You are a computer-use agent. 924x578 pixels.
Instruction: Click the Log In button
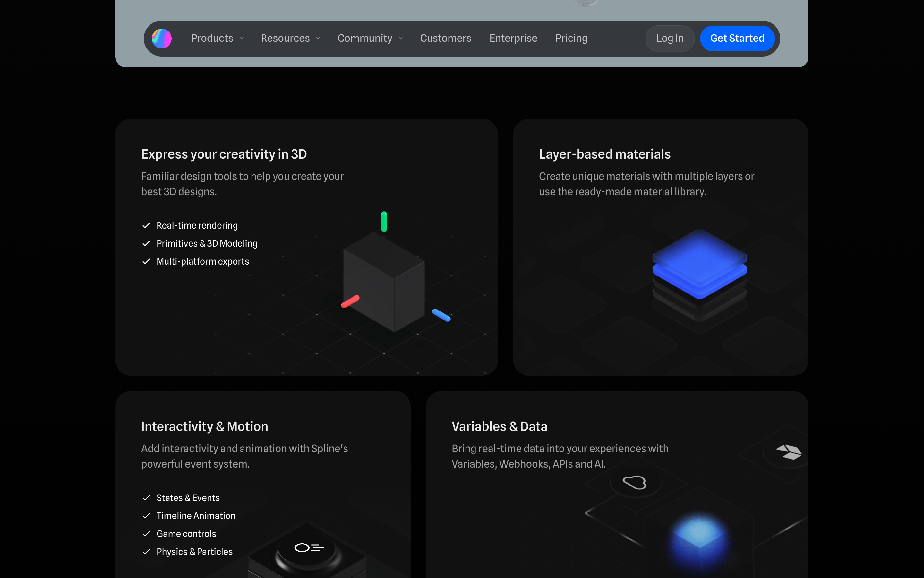click(x=670, y=38)
